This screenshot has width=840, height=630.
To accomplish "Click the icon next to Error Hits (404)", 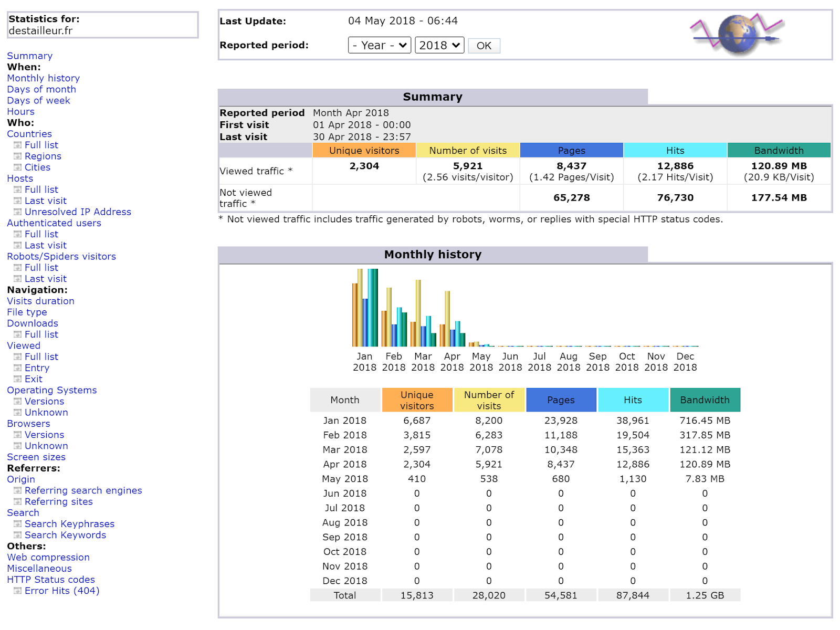I will 17,591.
